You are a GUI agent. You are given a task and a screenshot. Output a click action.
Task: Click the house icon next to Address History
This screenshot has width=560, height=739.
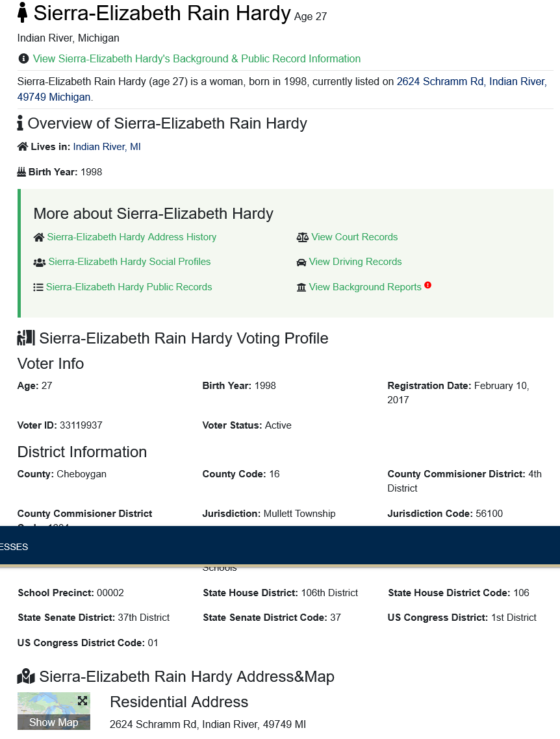[x=38, y=237]
